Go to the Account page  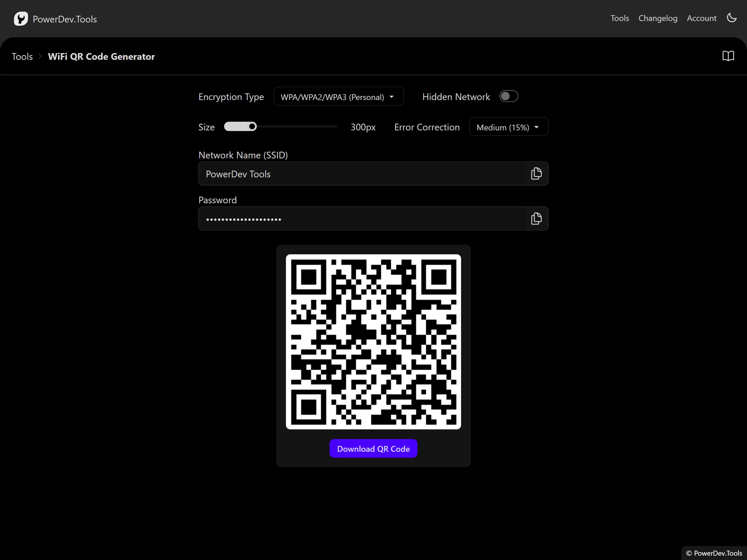pos(701,18)
